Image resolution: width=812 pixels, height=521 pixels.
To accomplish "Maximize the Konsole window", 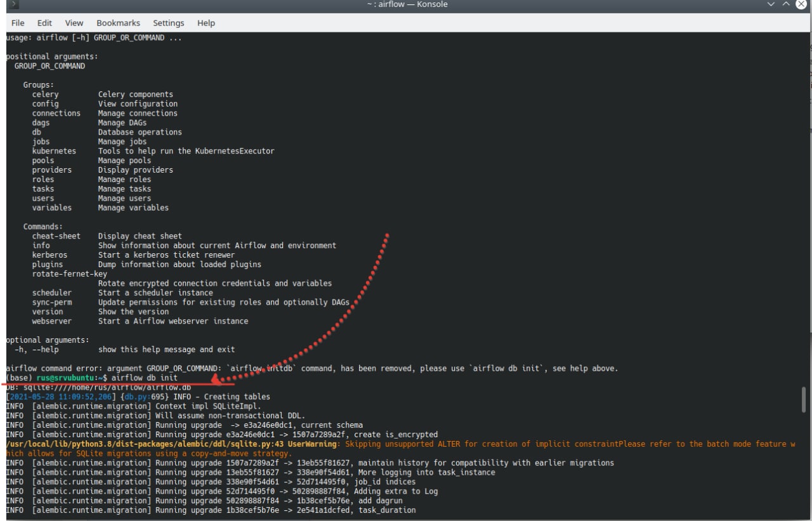I will click(x=787, y=4).
